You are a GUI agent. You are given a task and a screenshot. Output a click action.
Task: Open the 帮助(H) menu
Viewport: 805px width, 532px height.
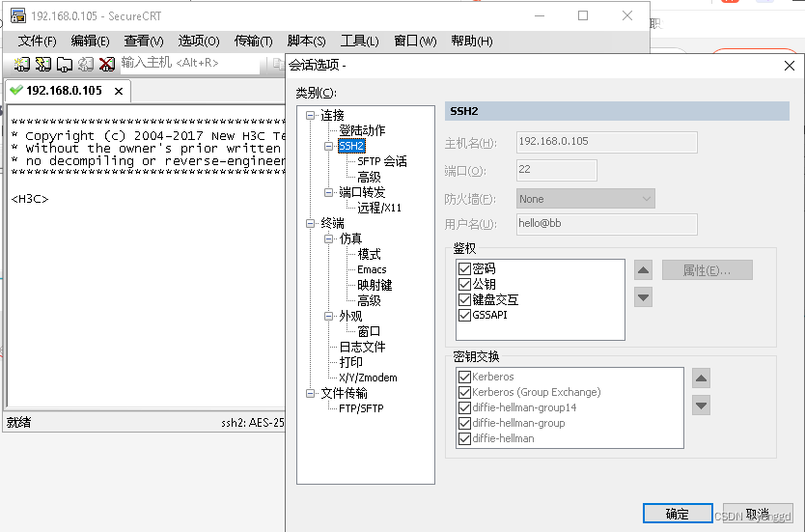tap(472, 42)
